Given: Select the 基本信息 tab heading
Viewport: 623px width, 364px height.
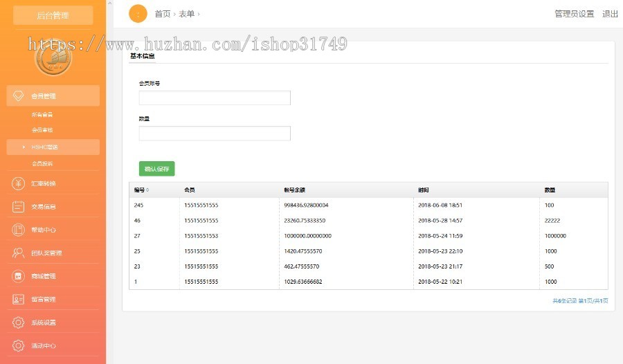Looking at the screenshot, I should 142,56.
